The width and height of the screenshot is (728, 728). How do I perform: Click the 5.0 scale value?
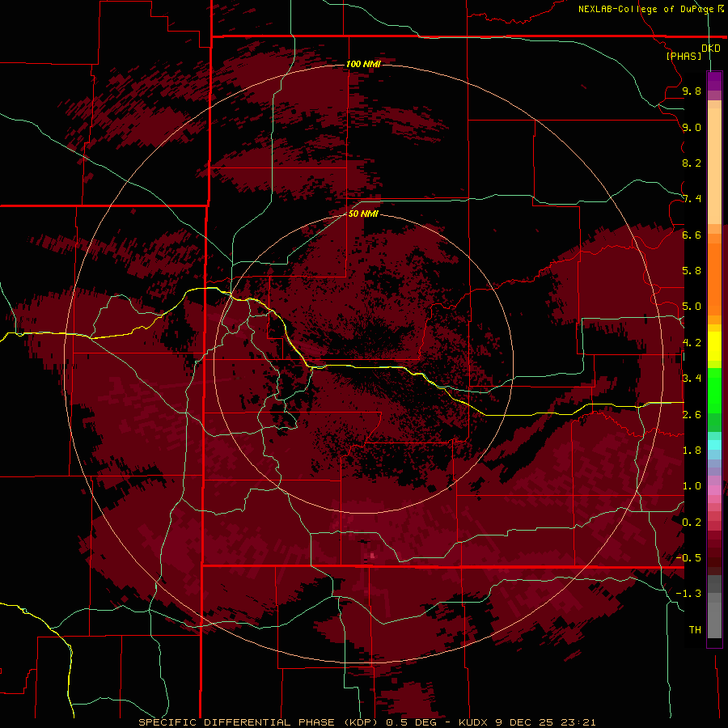coord(692,307)
